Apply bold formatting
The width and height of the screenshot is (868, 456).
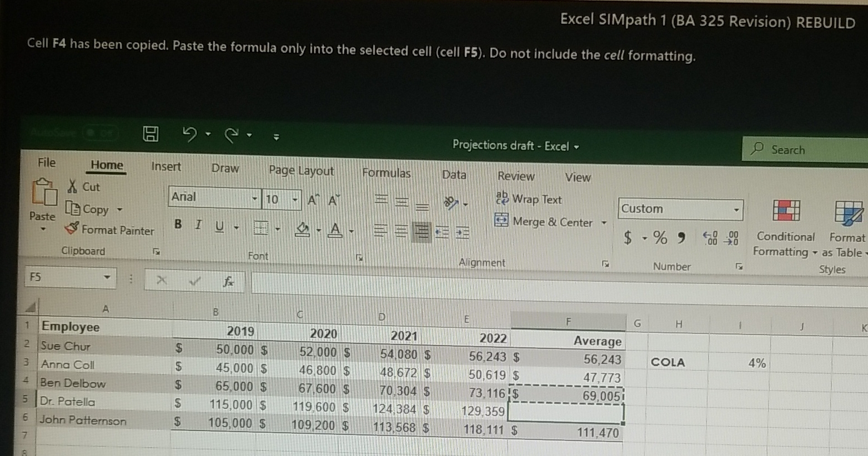point(177,224)
